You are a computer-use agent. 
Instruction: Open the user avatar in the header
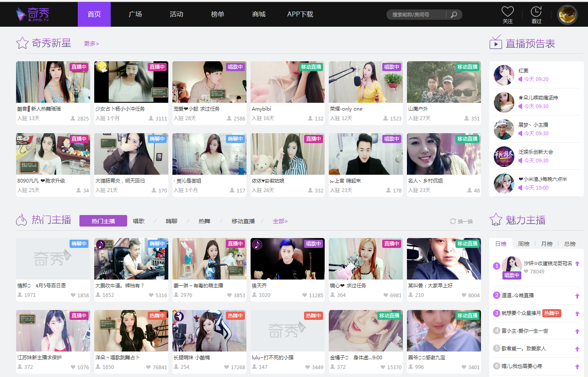(567, 15)
